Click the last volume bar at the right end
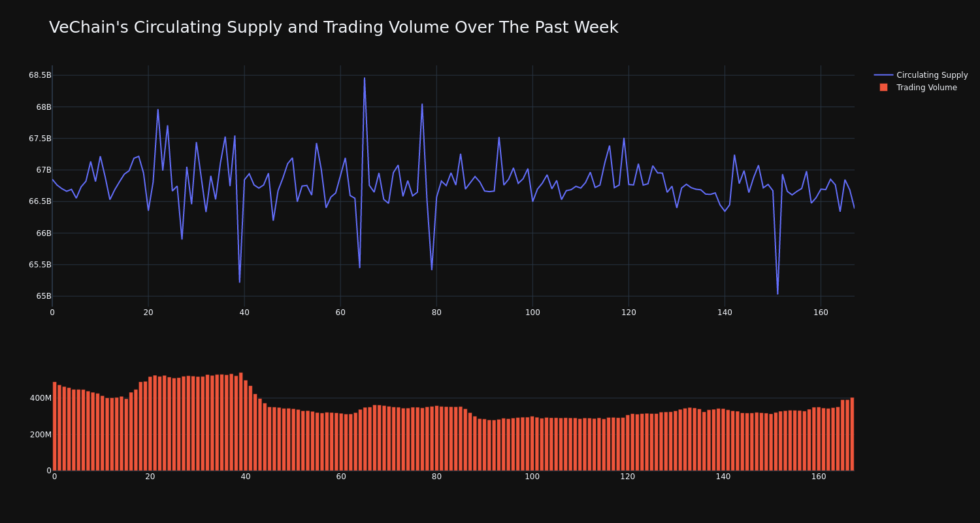Image resolution: width=980 pixels, height=523 pixels. coord(852,434)
